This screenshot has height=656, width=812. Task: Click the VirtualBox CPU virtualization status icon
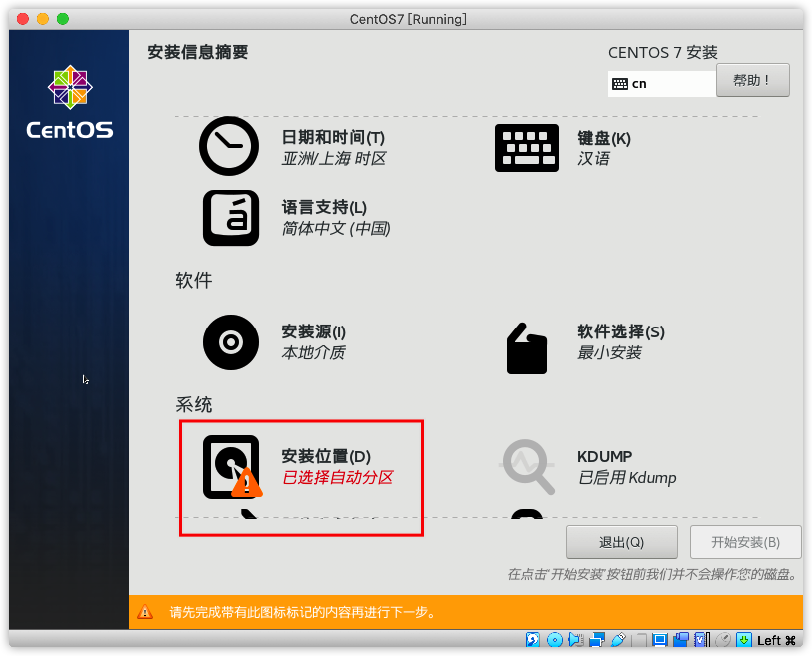(x=702, y=640)
